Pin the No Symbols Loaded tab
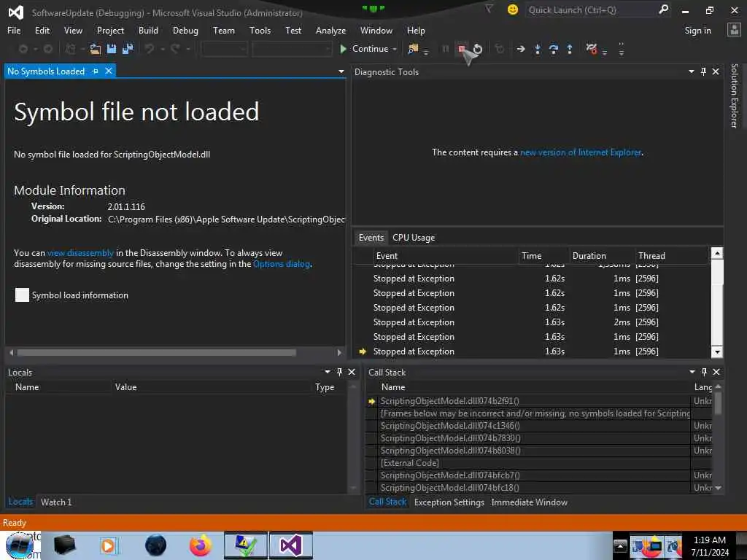This screenshot has height=560, width=747. coord(96,71)
